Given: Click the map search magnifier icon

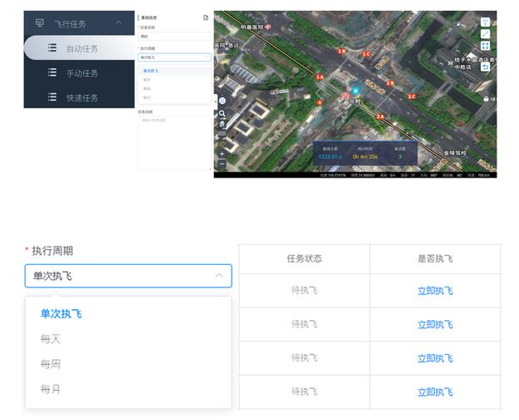Looking at the screenshot, I should 222,113.
